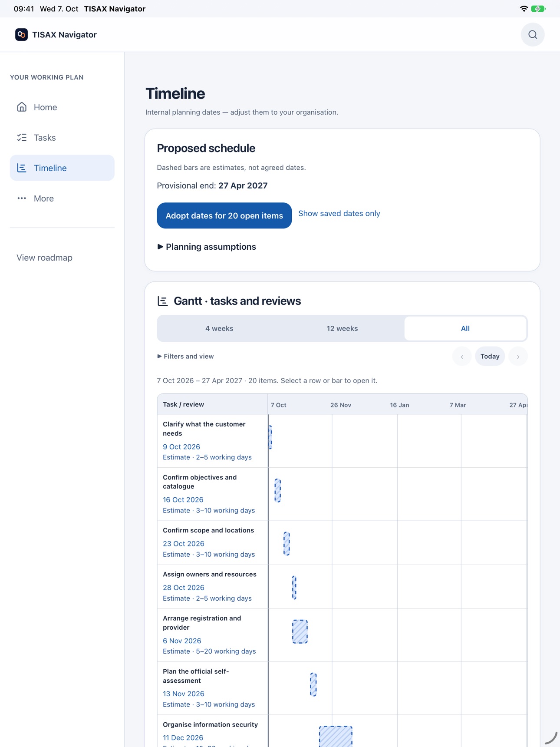The width and height of the screenshot is (560, 747).
Task: Click the TISAX Navigator logo icon
Action: [x=21, y=35]
